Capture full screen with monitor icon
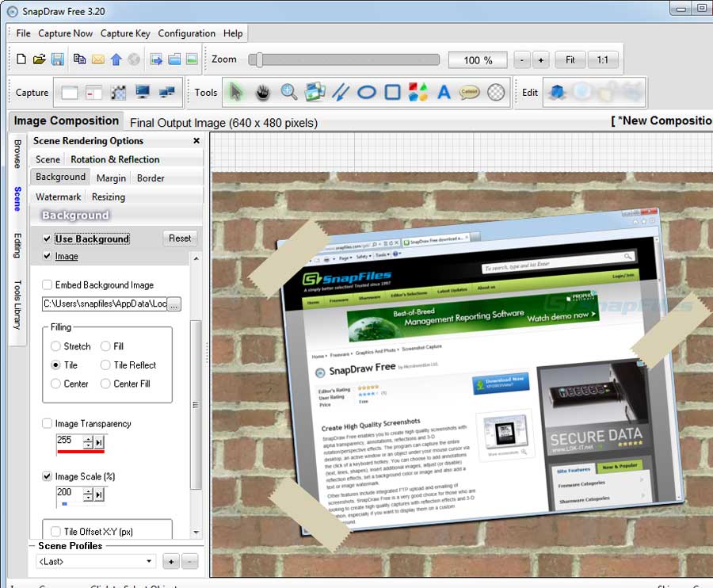 (x=143, y=92)
